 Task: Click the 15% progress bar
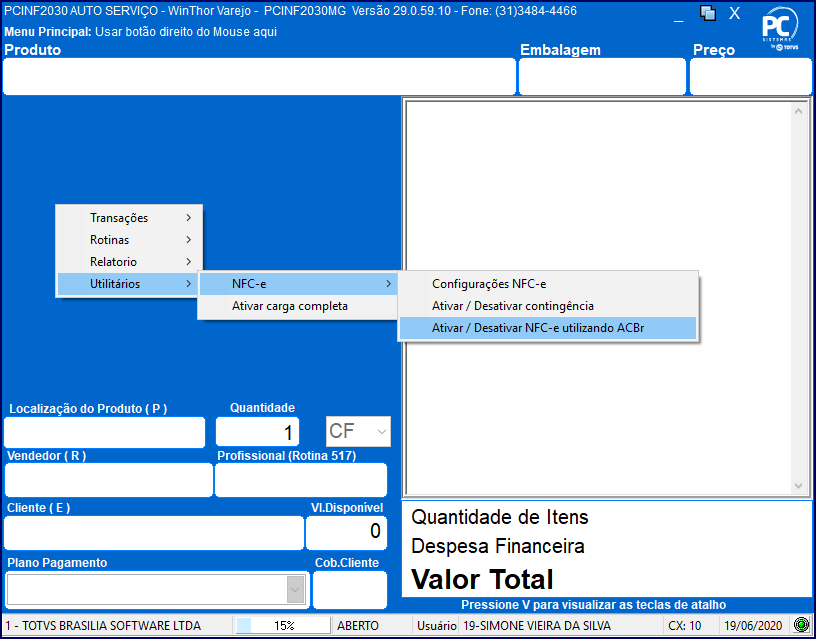pos(284,625)
